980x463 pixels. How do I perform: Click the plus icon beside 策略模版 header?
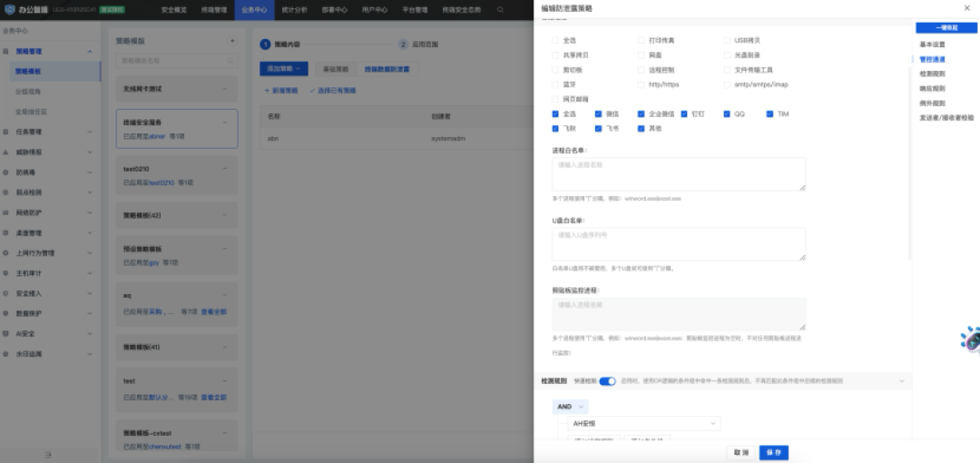[x=232, y=41]
